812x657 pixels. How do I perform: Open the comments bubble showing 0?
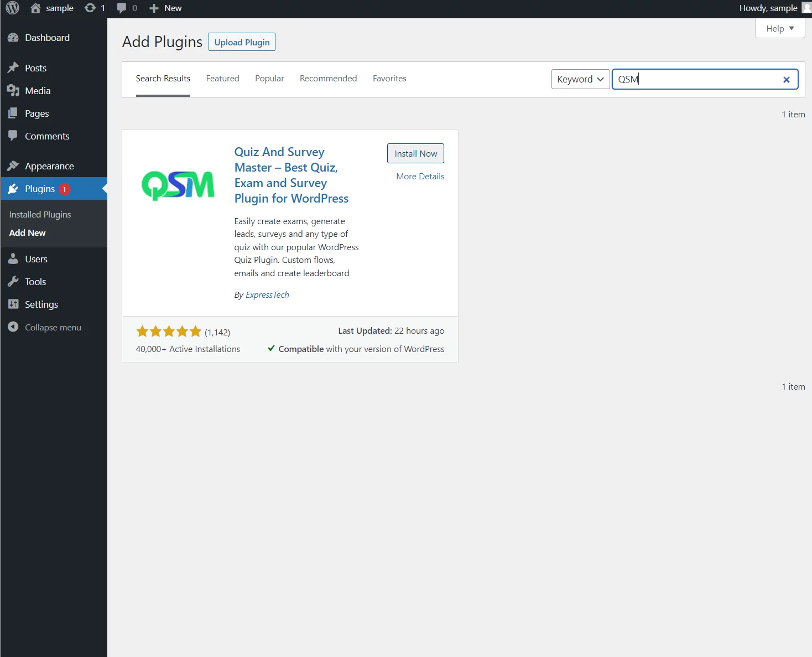pos(127,8)
